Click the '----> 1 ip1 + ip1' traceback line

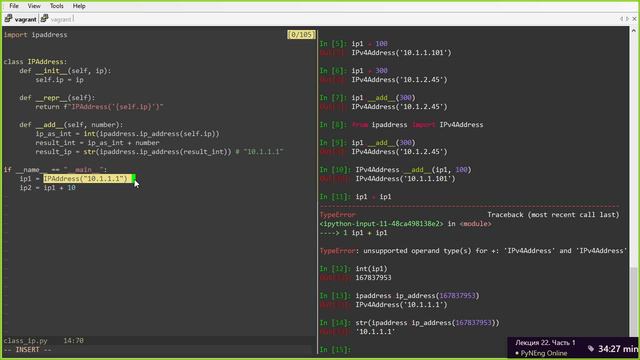tap(353, 233)
